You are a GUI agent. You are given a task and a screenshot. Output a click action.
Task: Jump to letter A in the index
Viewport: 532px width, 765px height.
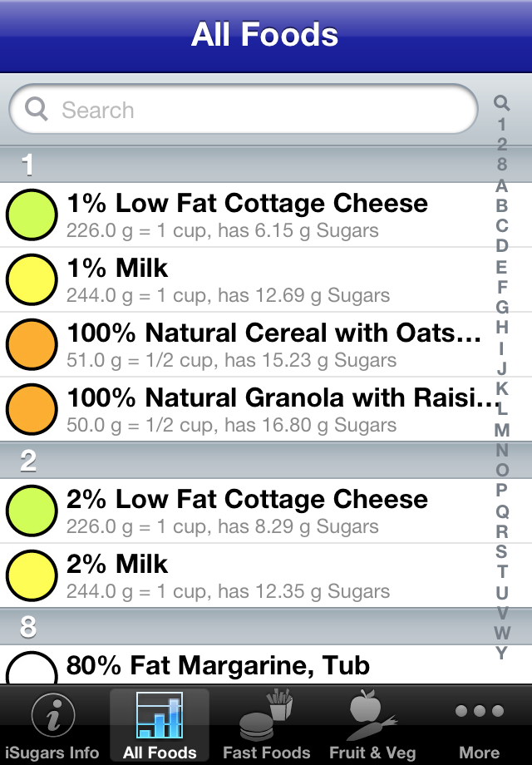[501, 185]
